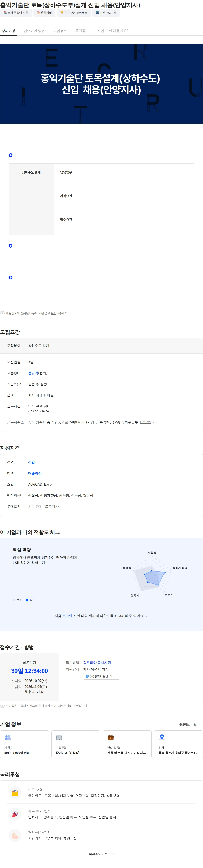Click the 잡코리아 즉시지원 link
The image size is (203, 868).
click(97, 662)
